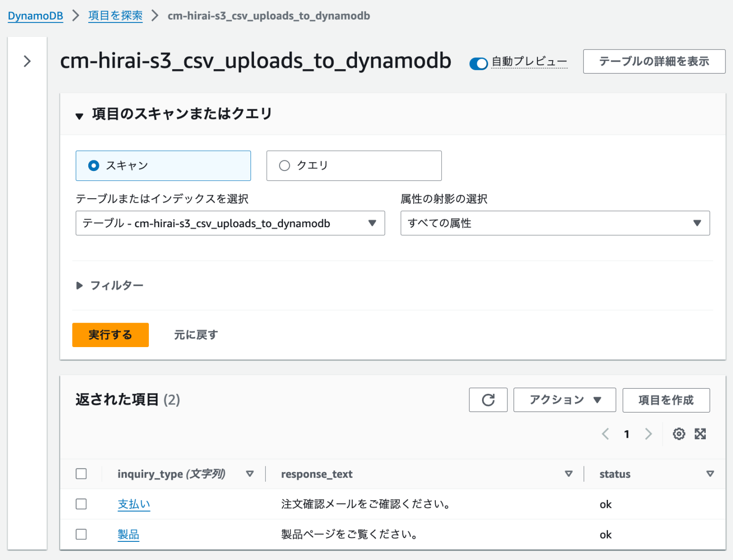Expand the collapsed left sidebar panel

coord(27,61)
